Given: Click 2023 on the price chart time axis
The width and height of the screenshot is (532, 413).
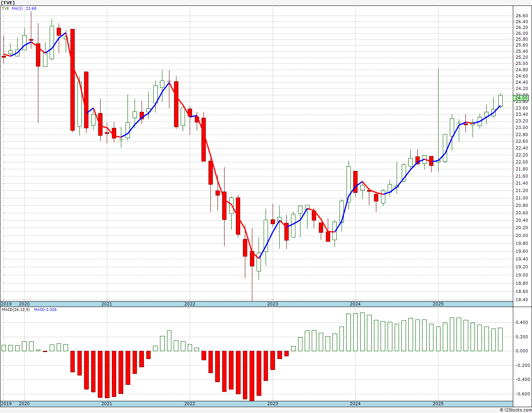Looking at the screenshot, I should point(273,304).
